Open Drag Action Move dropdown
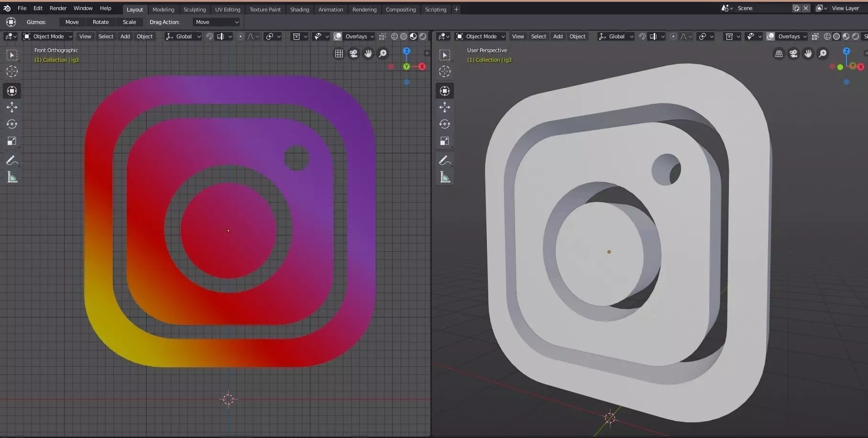868x438 pixels. coord(216,22)
